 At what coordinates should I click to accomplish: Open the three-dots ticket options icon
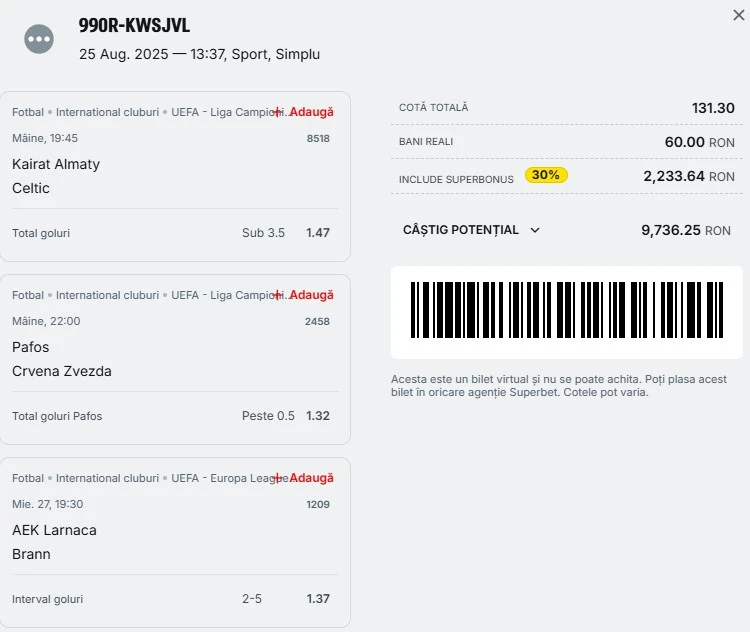tap(39, 39)
